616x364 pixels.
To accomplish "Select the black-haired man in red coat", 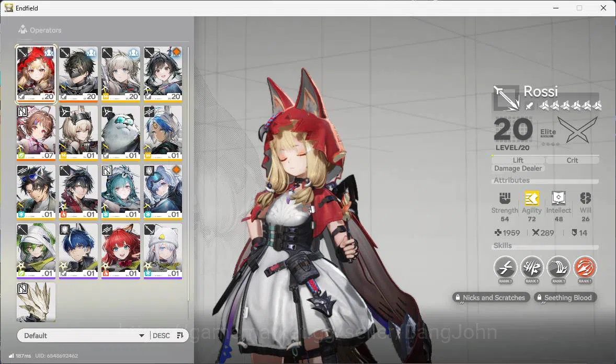I will pos(78,192).
